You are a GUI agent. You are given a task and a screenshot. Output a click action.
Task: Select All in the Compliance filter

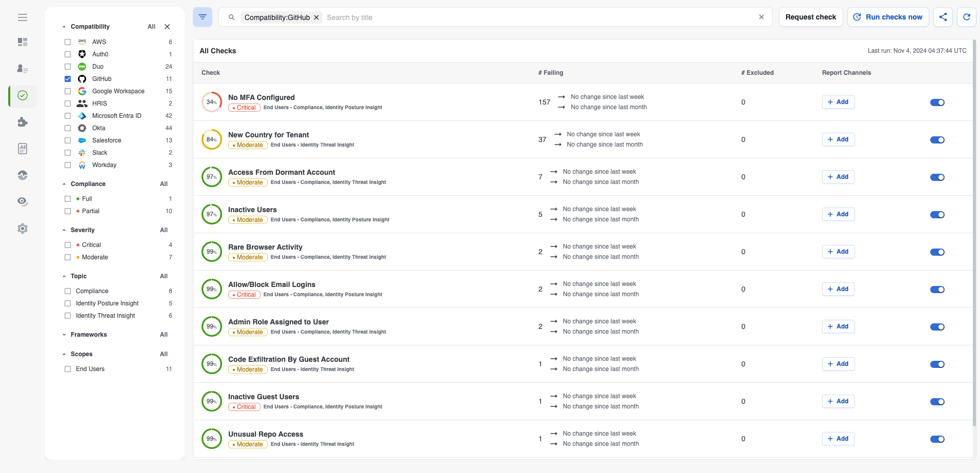tap(164, 184)
